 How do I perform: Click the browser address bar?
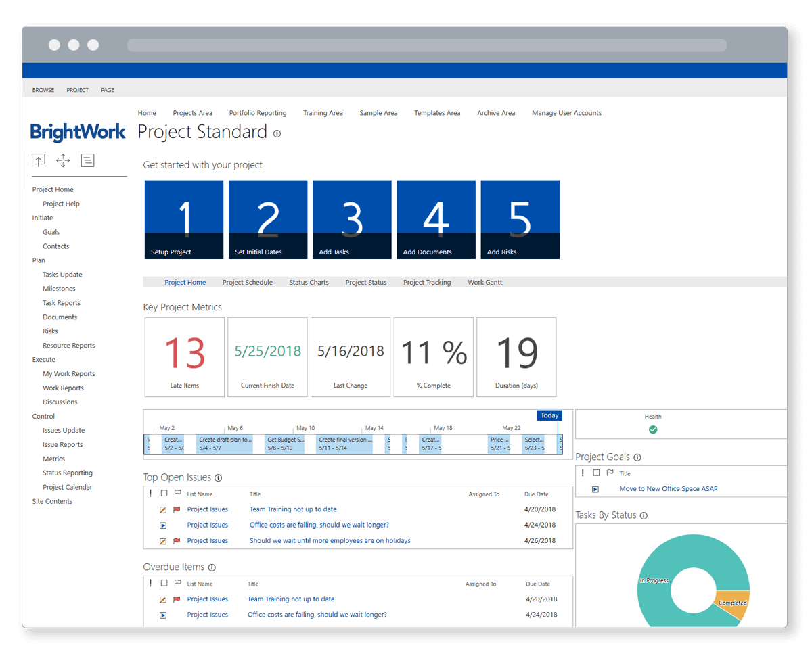[427, 45]
